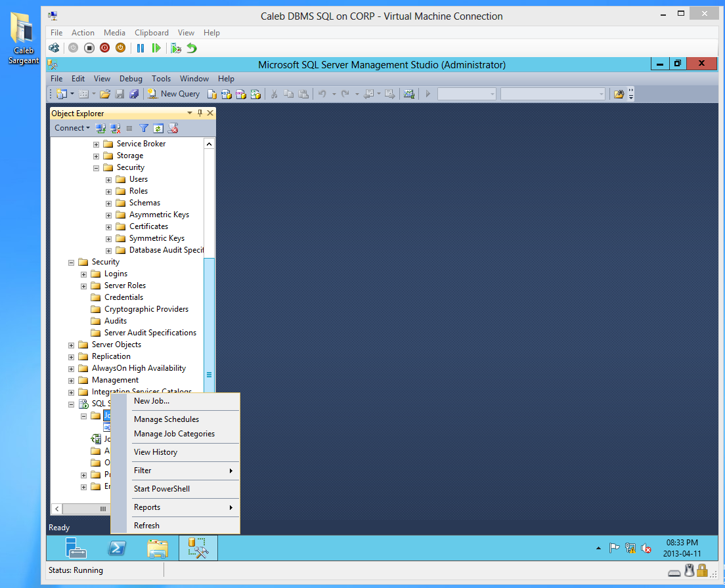This screenshot has width=725, height=588.
Task: Click the red Shut Down VM icon
Action: (x=105, y=47)
